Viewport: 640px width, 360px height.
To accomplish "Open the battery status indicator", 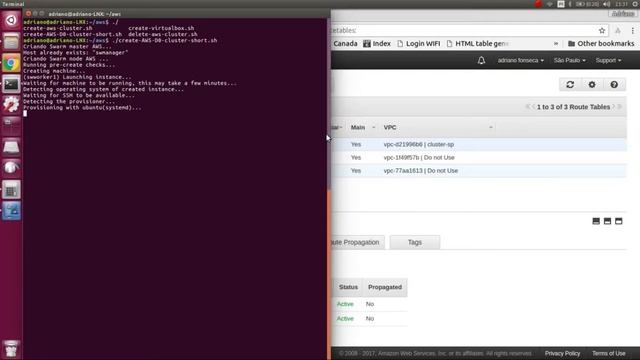I will (x=587, y=4).
